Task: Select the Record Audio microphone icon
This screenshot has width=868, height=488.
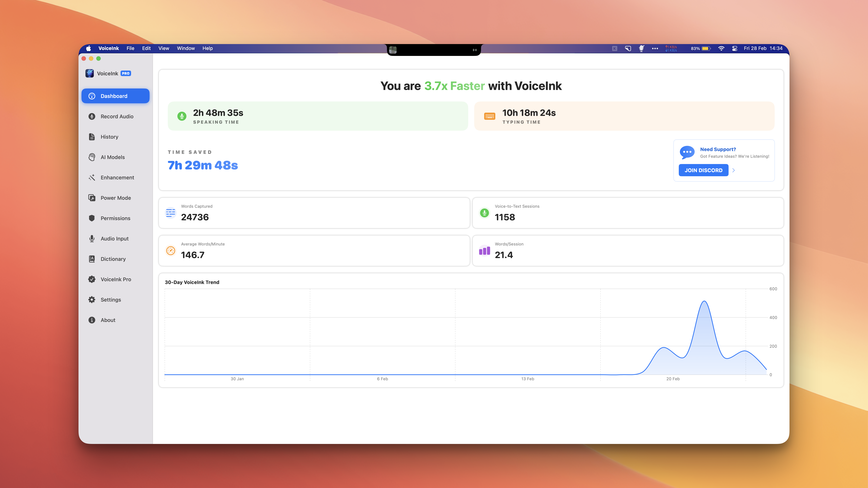Action: pos(92,116)
